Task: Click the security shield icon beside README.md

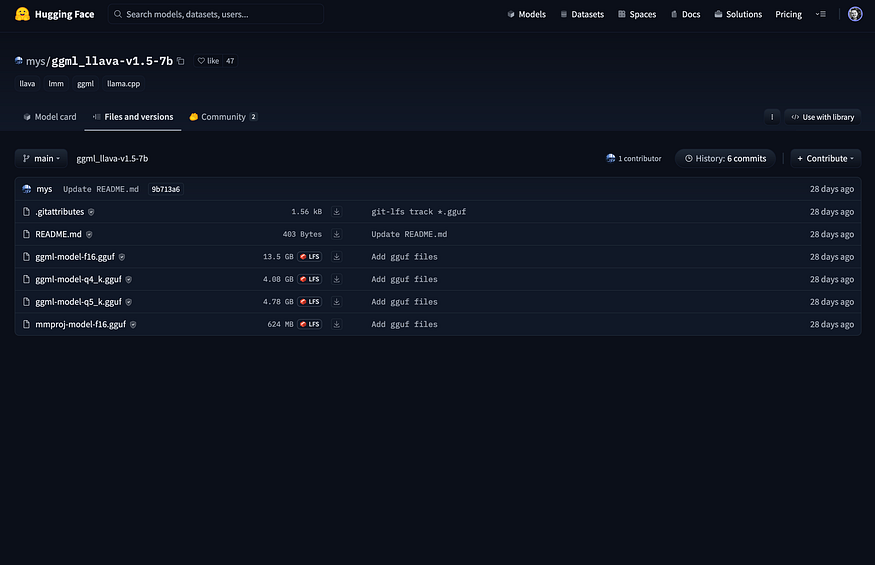Action: tap(89, 234)
